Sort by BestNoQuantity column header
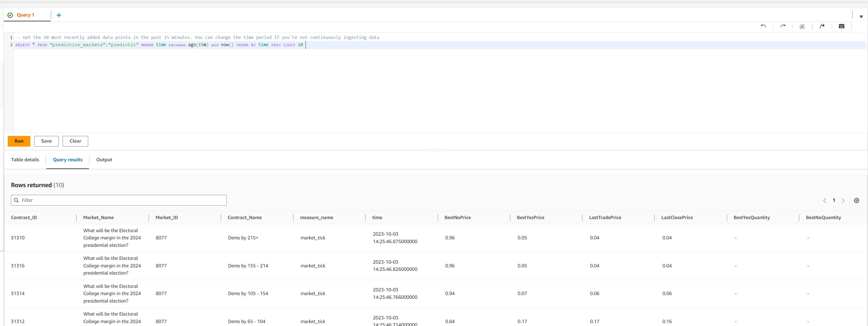This screenshot has width=868, height=326. 823,218
